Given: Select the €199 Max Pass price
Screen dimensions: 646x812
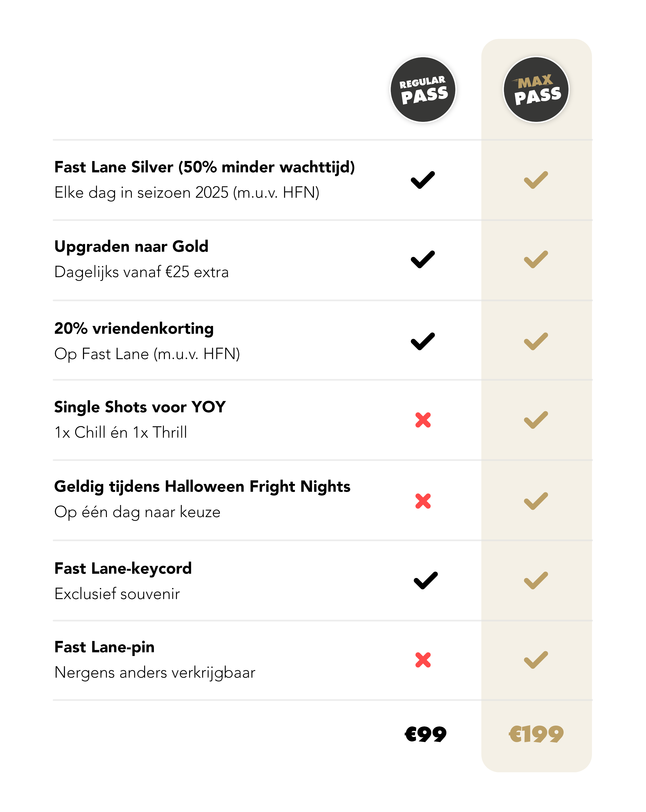Looking at the screenshot, I should coord(536,734).
